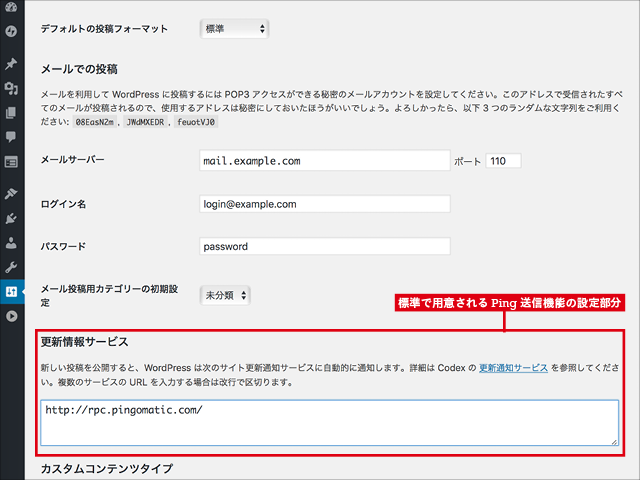Open the Dashboard sidebar icon
This screenshot has width=640, height=480.
[x=11, y=7]
